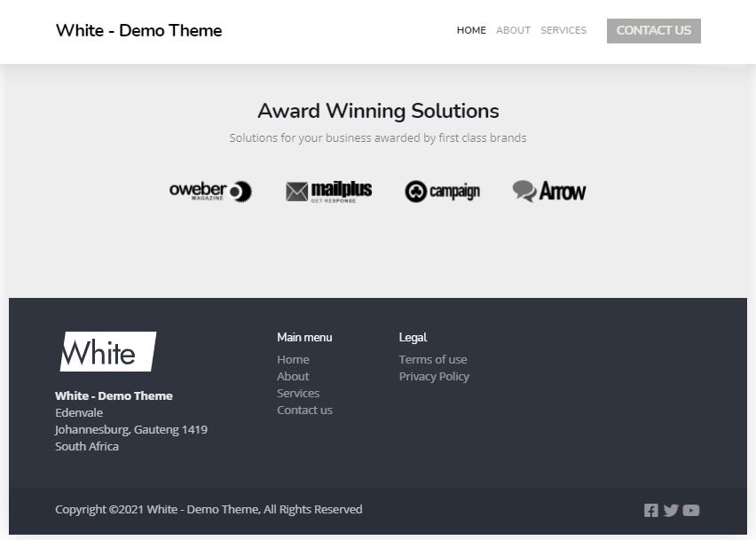Click the subtitle about first class brands
Screen dimensions: 756x540
(378, 137)
